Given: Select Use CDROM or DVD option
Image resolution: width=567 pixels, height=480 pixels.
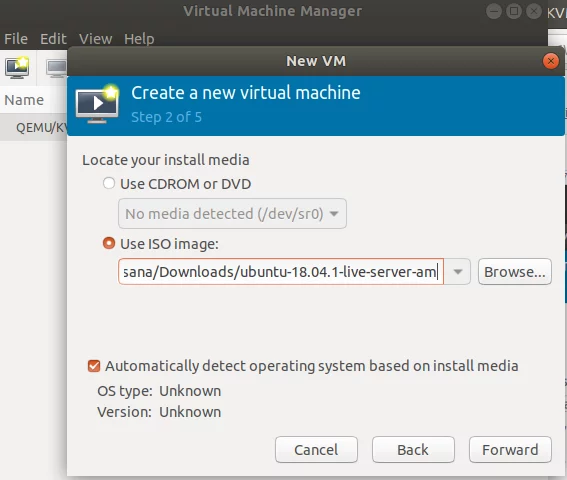Looking at the screenshot, I should tap(109, 183).
